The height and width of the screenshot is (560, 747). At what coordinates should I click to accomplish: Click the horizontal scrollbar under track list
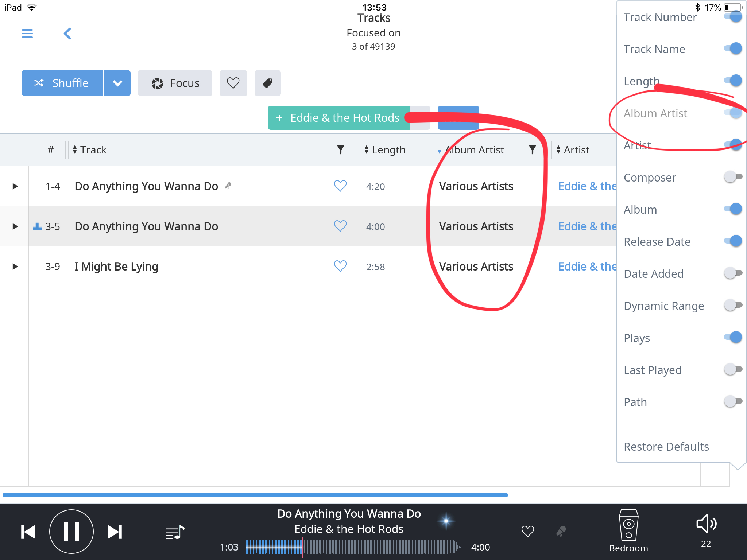(255, 495)
